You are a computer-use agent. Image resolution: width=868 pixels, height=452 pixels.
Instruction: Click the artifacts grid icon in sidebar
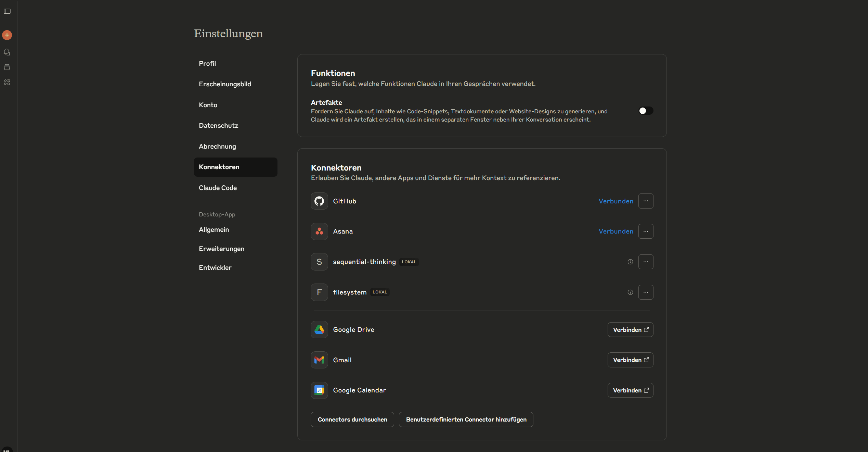pos(7,82)
